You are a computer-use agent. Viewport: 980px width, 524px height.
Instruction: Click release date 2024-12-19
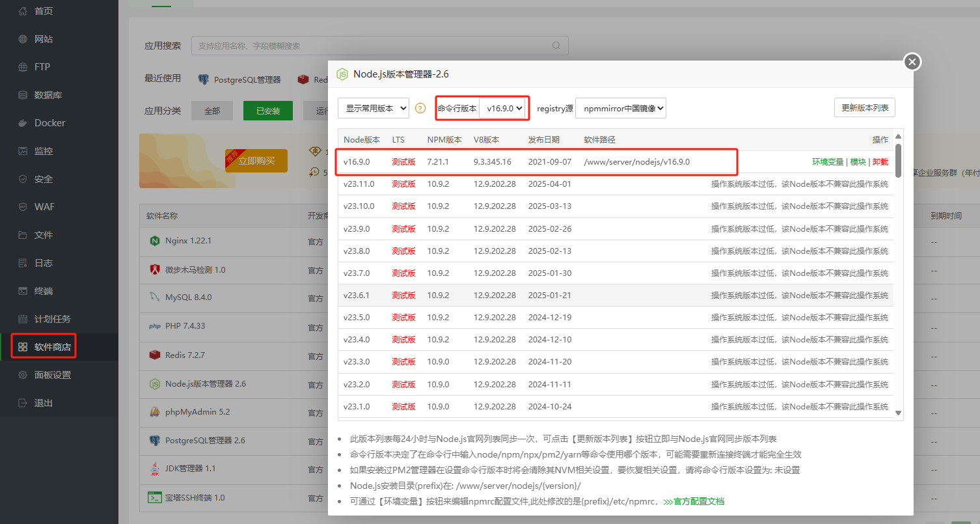549,317
